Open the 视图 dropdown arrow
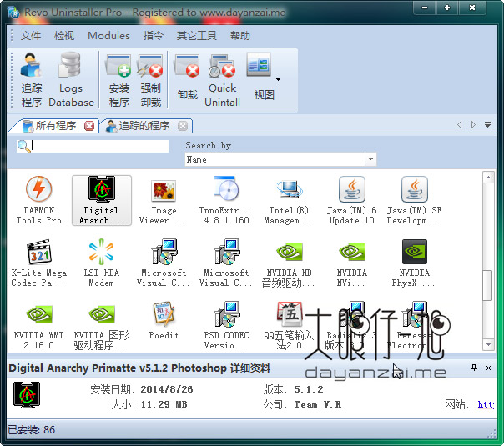The width and height of the screenshot is (504, 446). pyautogui.click(x=279, y=79)
